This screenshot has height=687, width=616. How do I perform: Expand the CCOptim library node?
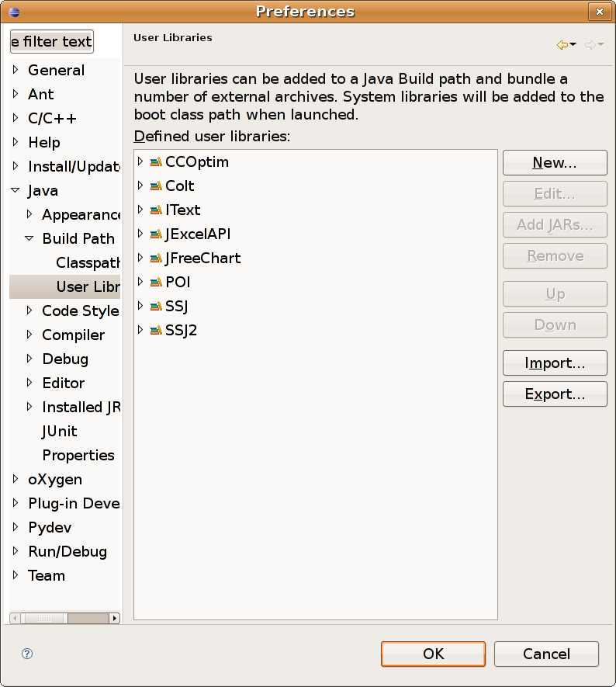pyautogui.click(x=140, y=161)
